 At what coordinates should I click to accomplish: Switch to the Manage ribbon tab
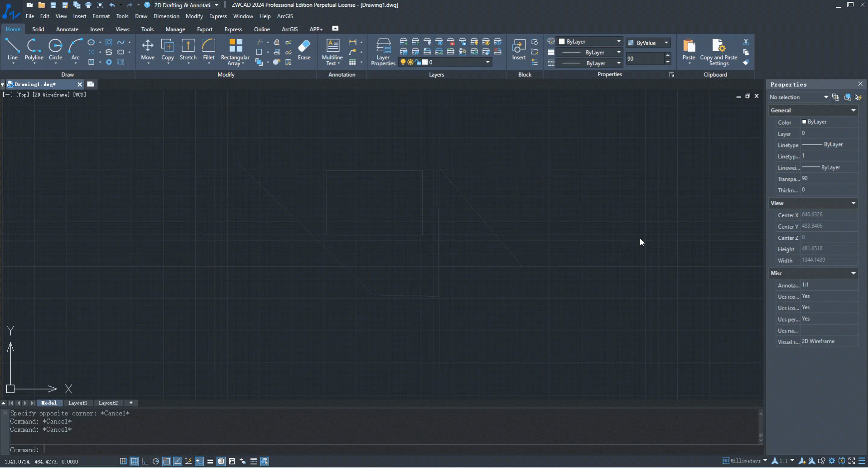pos(175,29)
